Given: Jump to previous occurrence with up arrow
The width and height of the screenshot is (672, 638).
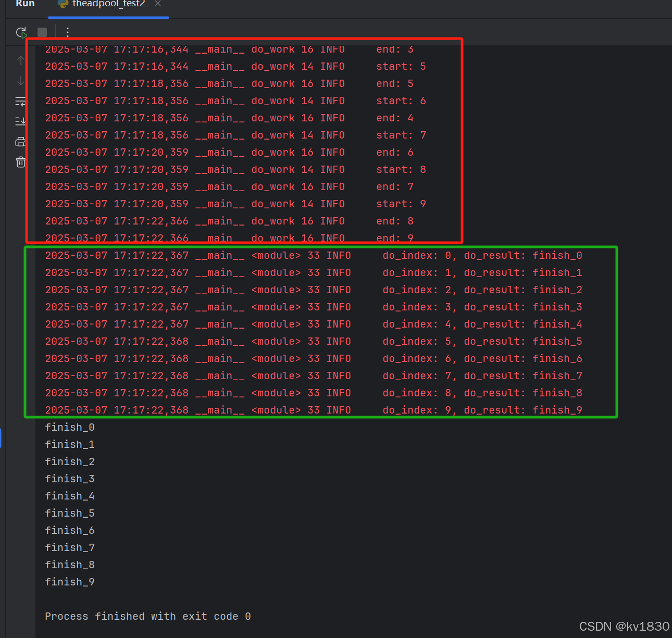Looking at the screenshot, I should (20, 60).
